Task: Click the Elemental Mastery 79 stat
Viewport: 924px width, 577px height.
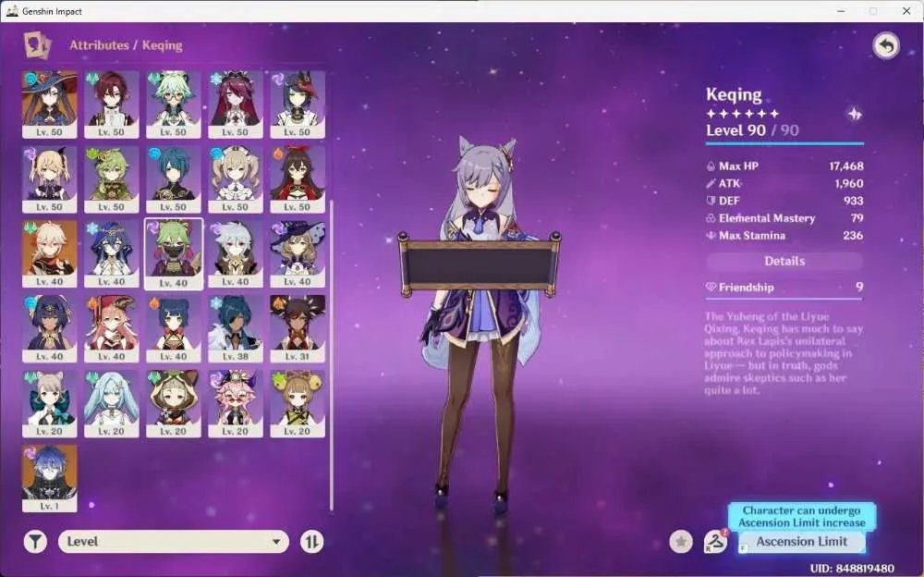Action: click(784, 218)
